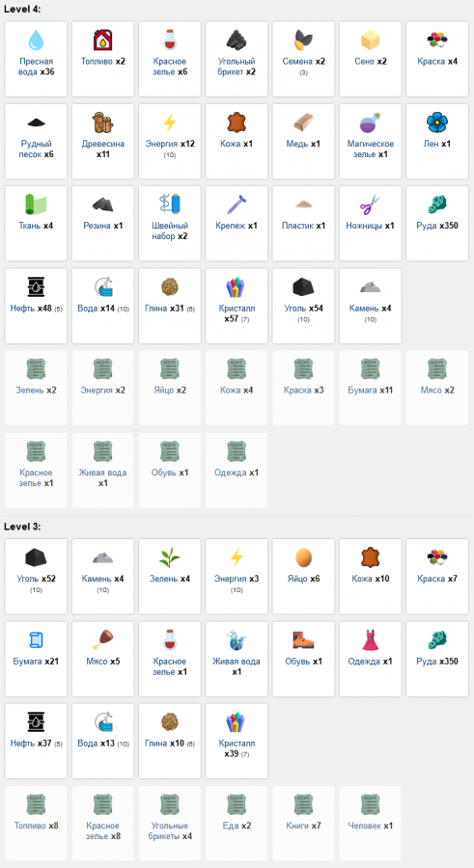Open the Энергия x2 recipe link
The width and height of the screenshot is (474, 868).
point(103,391)
